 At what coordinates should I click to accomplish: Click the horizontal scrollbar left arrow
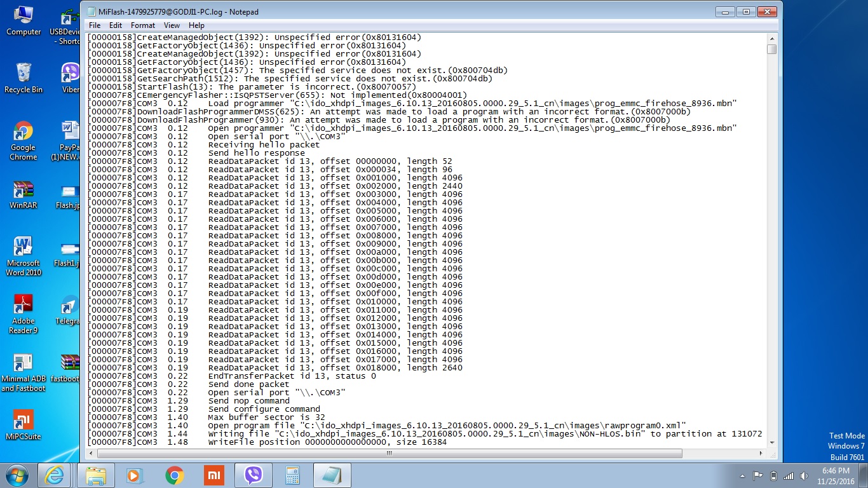tap(91, 454)
